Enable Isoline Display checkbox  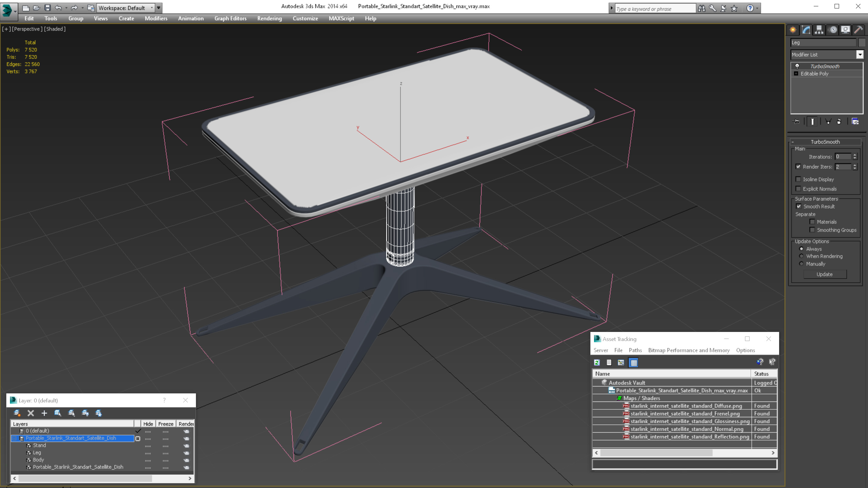click(798, 179)
